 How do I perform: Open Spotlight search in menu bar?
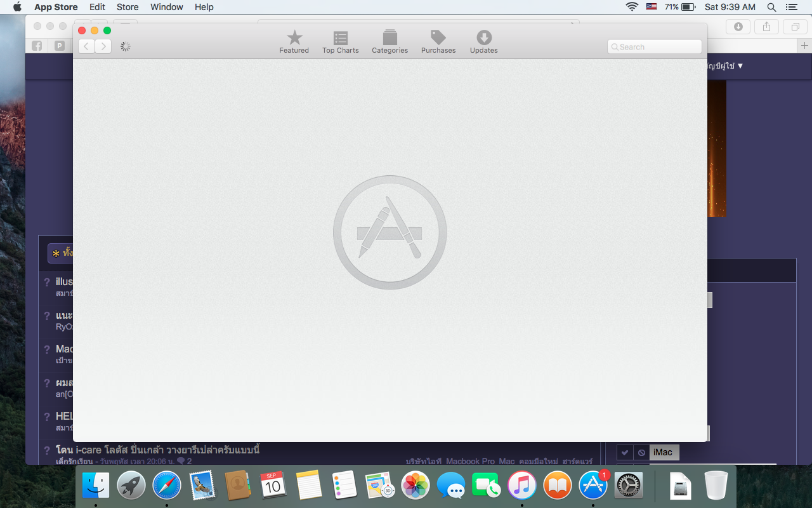(771, 7)
